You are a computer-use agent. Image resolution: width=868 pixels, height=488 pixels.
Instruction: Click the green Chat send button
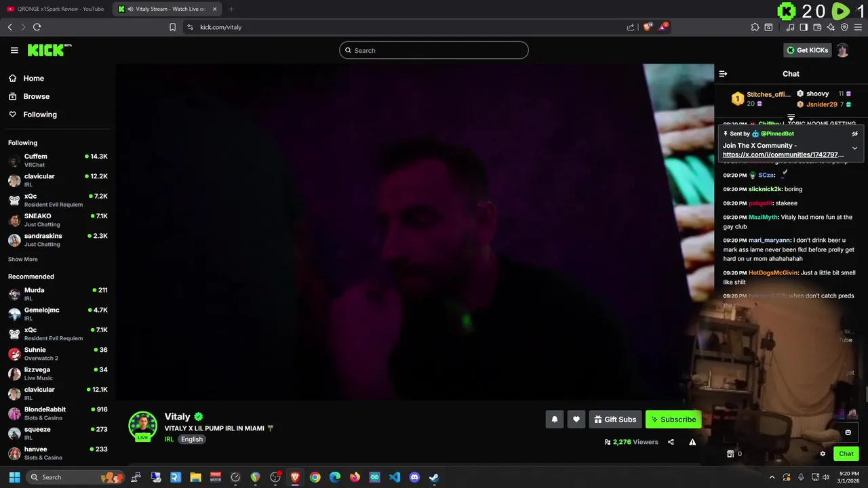(x=846, y=454)
